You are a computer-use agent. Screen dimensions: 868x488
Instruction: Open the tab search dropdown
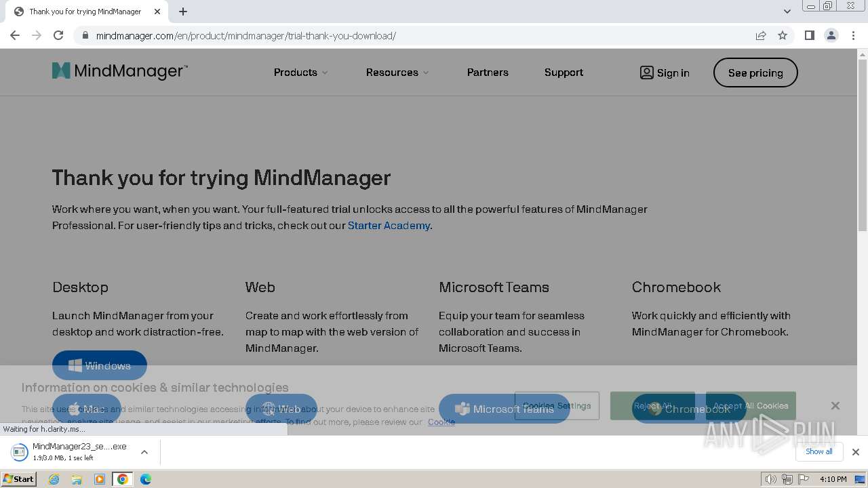[x=787, y=12]
